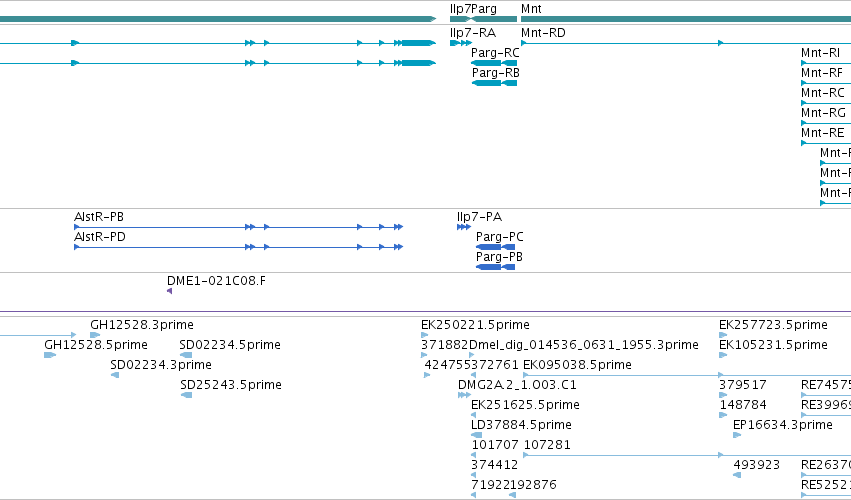Click the Mnt-RD transcript label
Viewport: 851px width, 500px height.
pyautogui.click(x=543, y=33)
